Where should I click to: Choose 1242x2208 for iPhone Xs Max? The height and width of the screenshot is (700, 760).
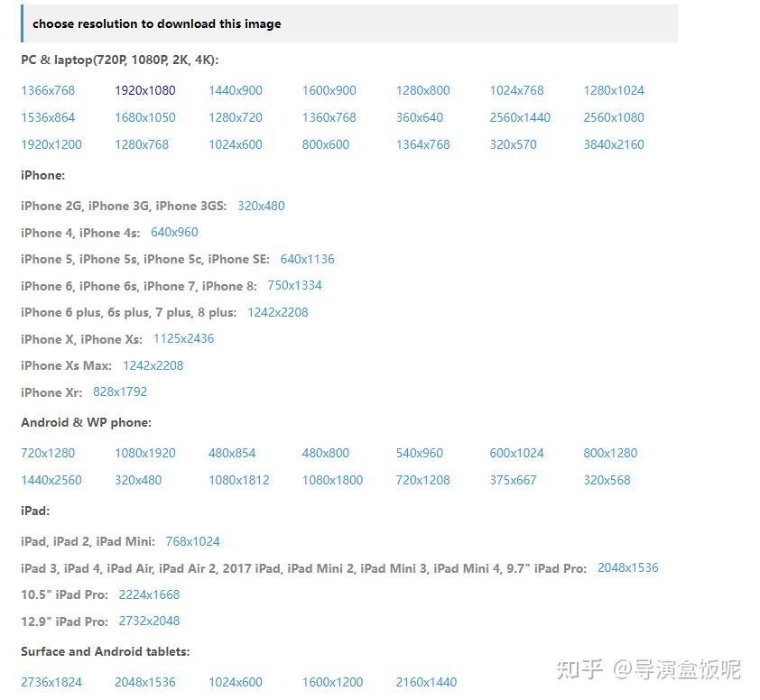pos(153,365)
